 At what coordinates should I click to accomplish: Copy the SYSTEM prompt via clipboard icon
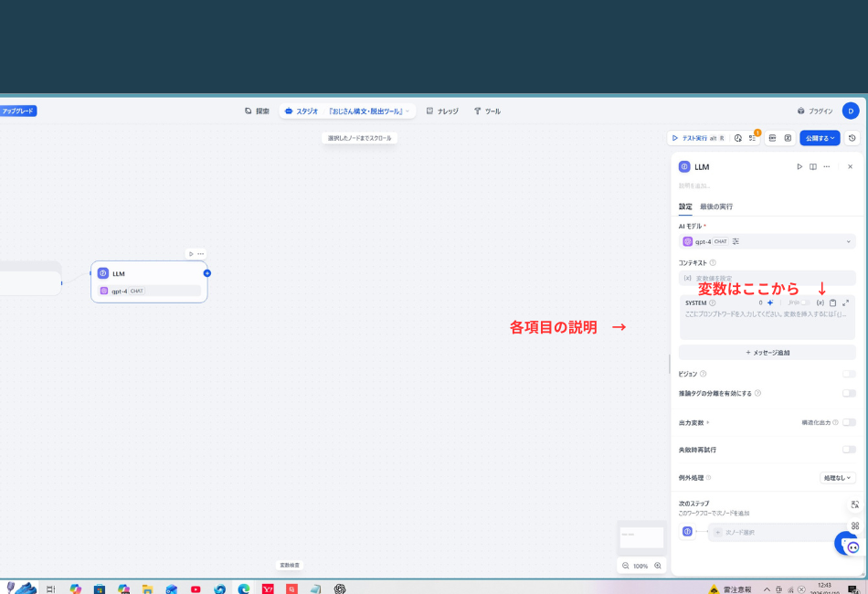(833, 302)
